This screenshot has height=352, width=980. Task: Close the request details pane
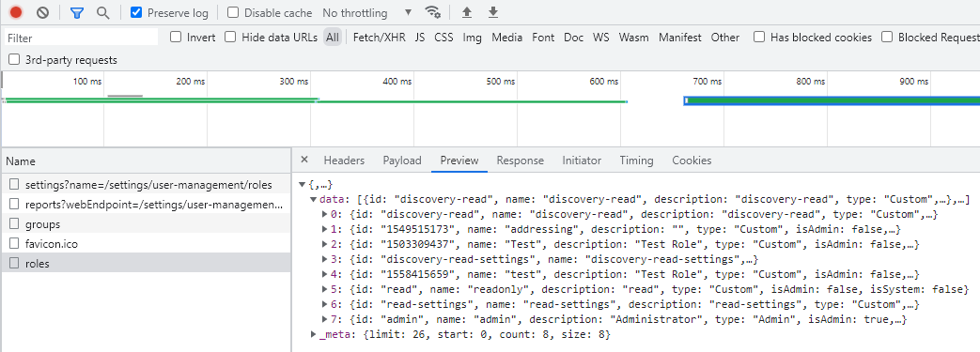click(x=304, y=160)
